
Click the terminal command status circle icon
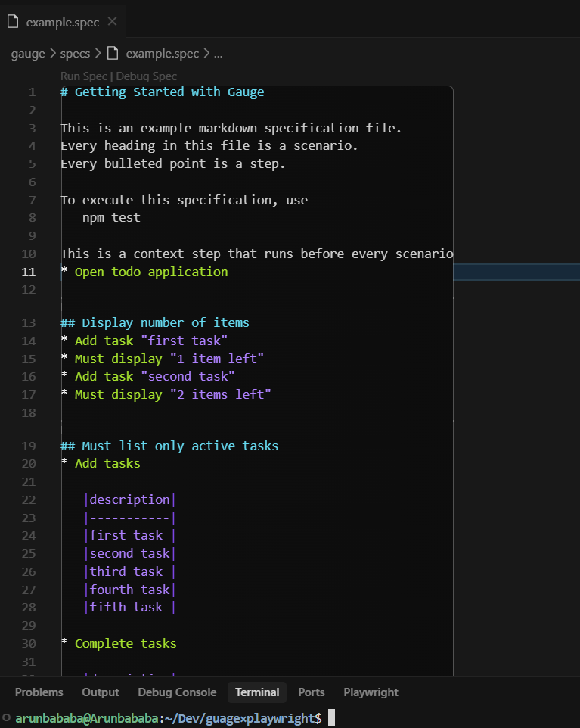(x=6, y=718)
